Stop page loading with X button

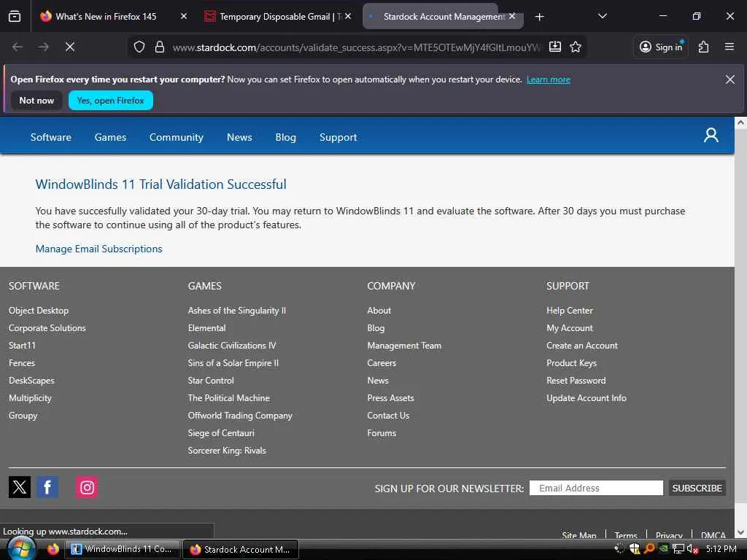(x=70, y=47)
